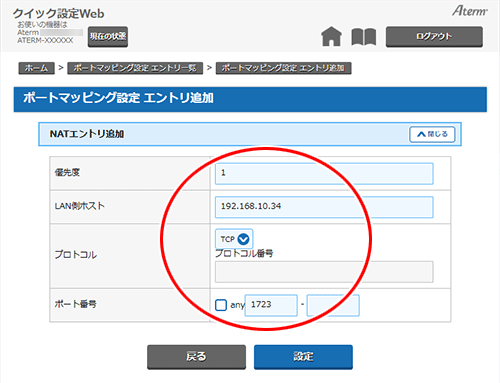
Task: Click the empty port range end field
Action: pos(333,305)
